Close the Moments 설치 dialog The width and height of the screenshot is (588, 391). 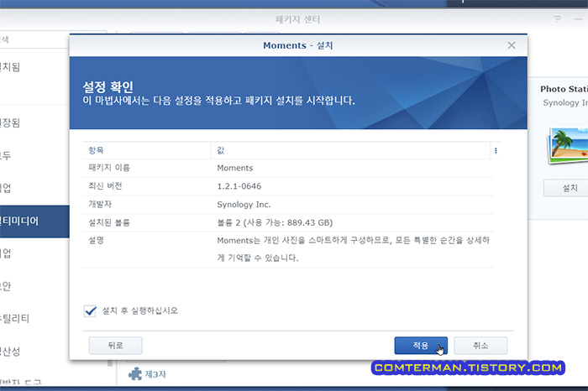coord(511,45)
